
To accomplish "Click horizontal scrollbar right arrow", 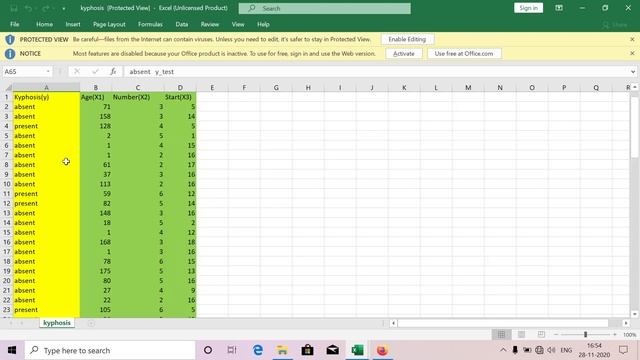I will click(x=626, y=323).
